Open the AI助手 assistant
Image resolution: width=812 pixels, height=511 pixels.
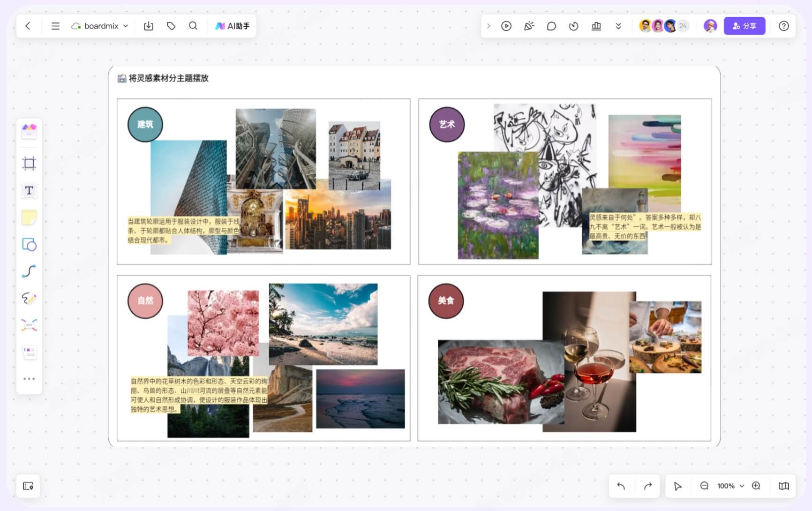point(232,26)
